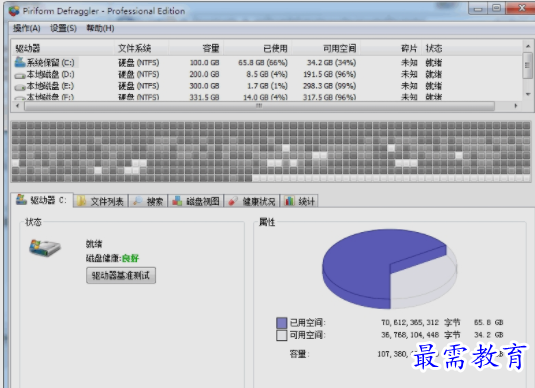Sort by the 文件系统 column header
This screenshot has height=388, width=535.
pyautogui.click(x=141, y=48)
